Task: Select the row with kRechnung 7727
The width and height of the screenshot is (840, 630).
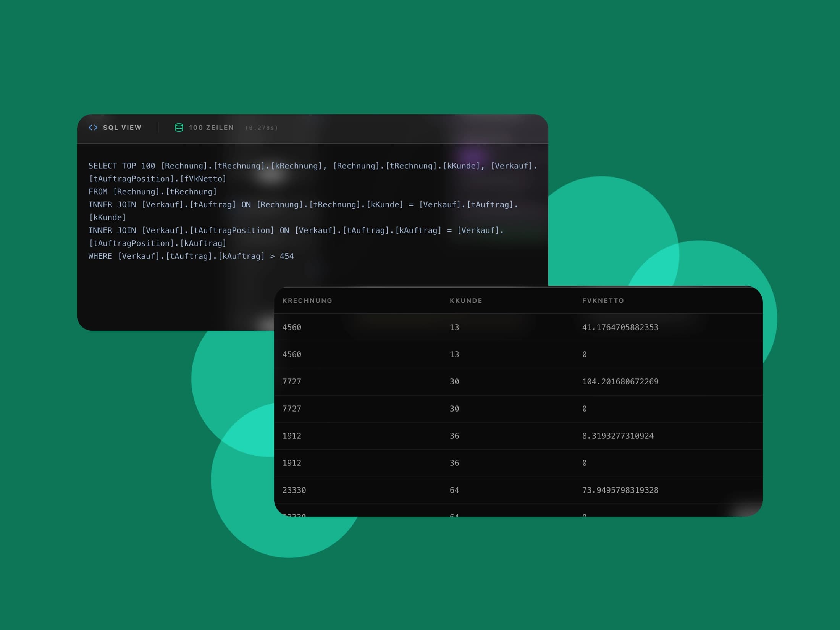Action: coord(291,381)
